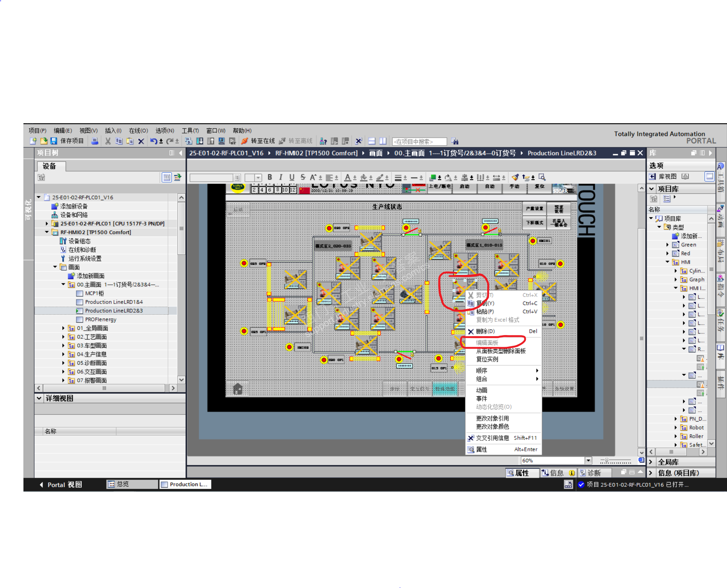727x588 pixels.
Task: Click the Save project (保存项目) icon
Action: [x=54, y=141]
